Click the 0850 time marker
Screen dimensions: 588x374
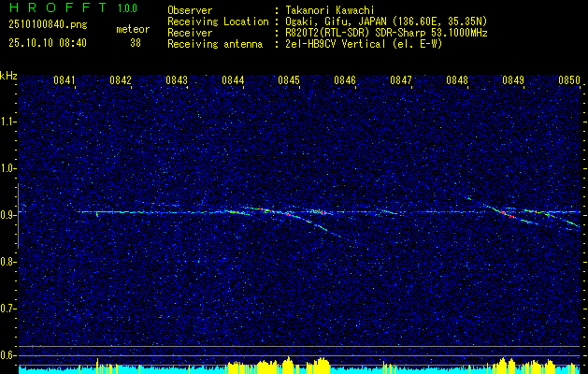(x=569, y=79)
